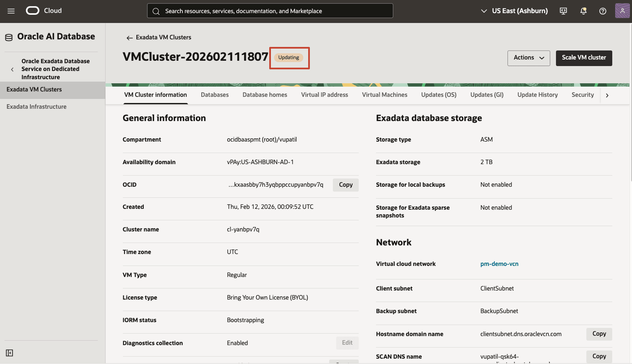Click the back arrow beside Exadata VM Clusters
The height and width of the screenshot is (364, 632).
[x=130, y=38]
